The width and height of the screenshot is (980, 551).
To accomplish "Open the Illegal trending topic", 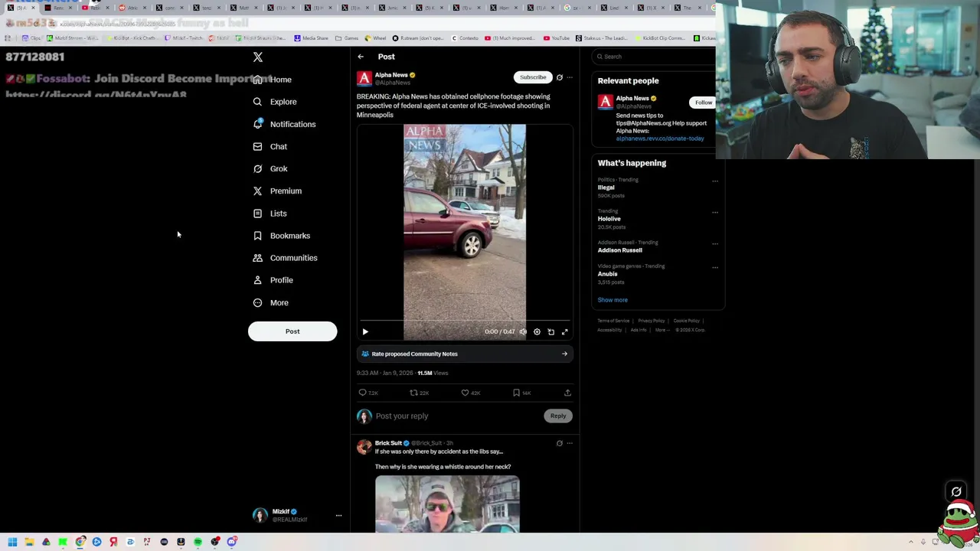I will point(606,187).
